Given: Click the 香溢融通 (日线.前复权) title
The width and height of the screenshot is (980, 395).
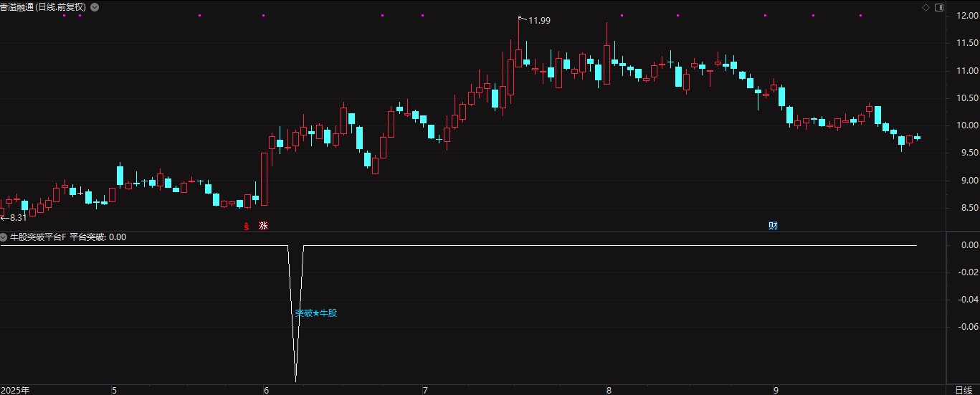Looking at the screenshot, I should click(44, 6).
